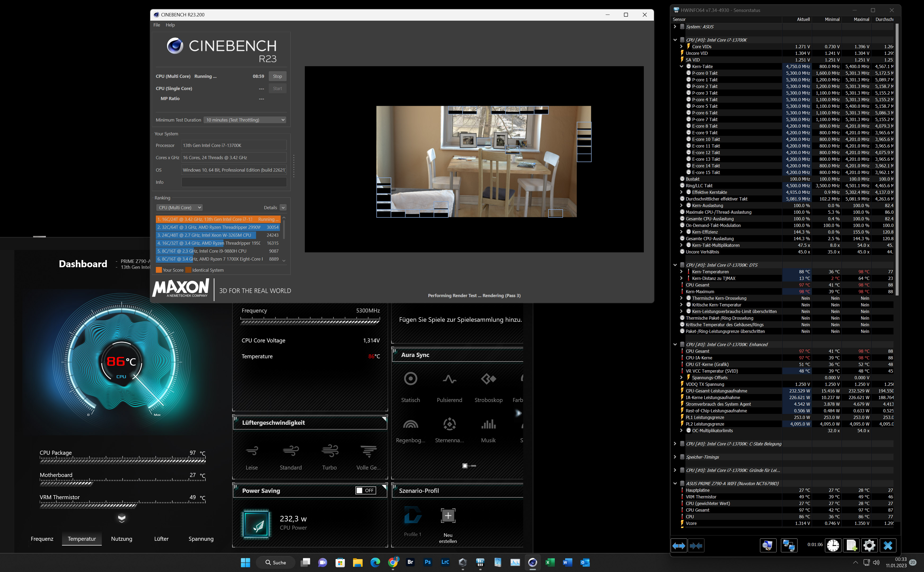Viewport: 924px width, 572px height.
Task: Click the Info input field
Action: [234, 182]
